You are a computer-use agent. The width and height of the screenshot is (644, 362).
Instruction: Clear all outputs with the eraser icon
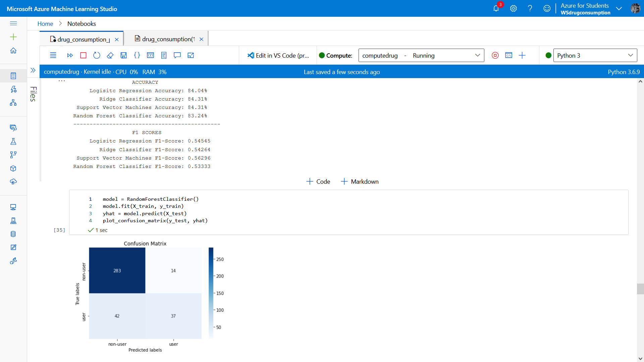110,55
